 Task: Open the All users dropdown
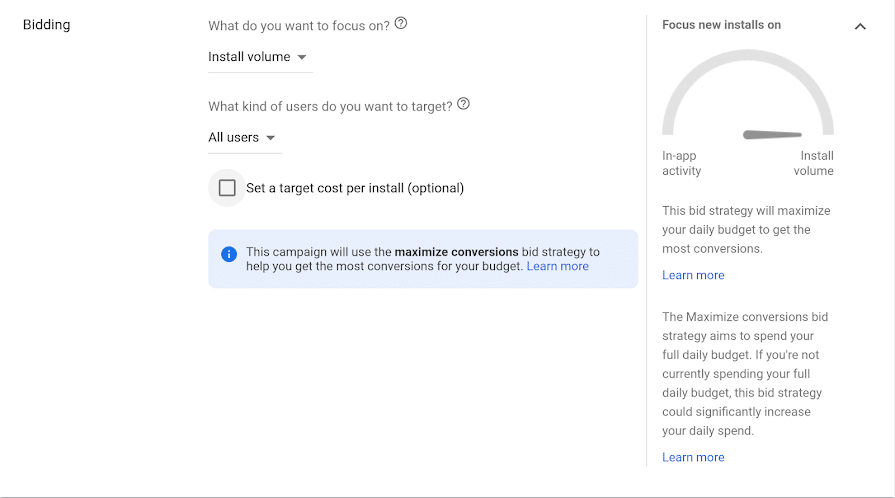point(241,137)
